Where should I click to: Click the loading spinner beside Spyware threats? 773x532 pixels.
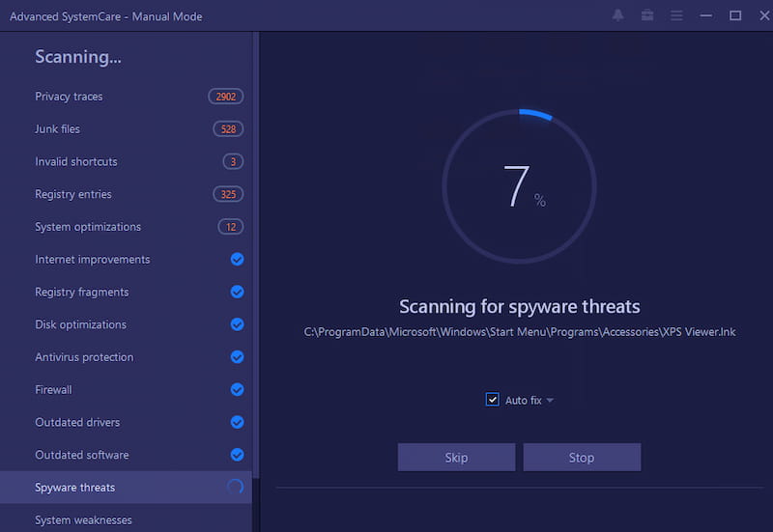tap(236, 487)
